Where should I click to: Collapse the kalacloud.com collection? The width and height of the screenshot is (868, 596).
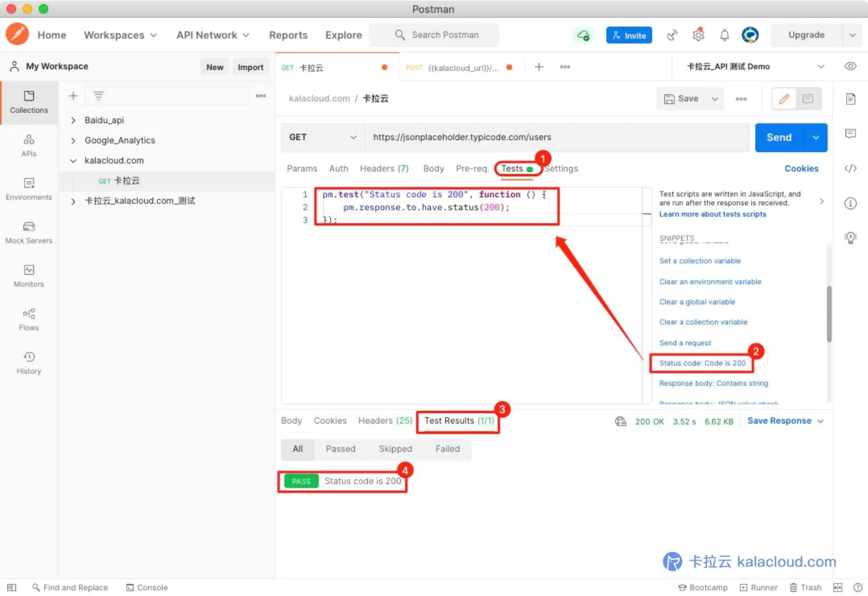point(73,161)
